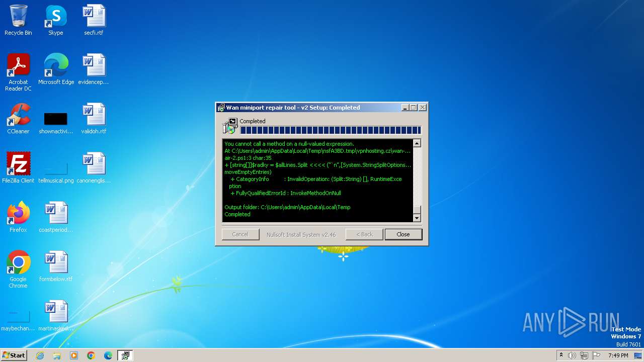Image resolution: width=644 pixels, height=362 pixels.
Task: Open the Acrobat Reader DC shortcut
Action: click(x=18, y=72)
